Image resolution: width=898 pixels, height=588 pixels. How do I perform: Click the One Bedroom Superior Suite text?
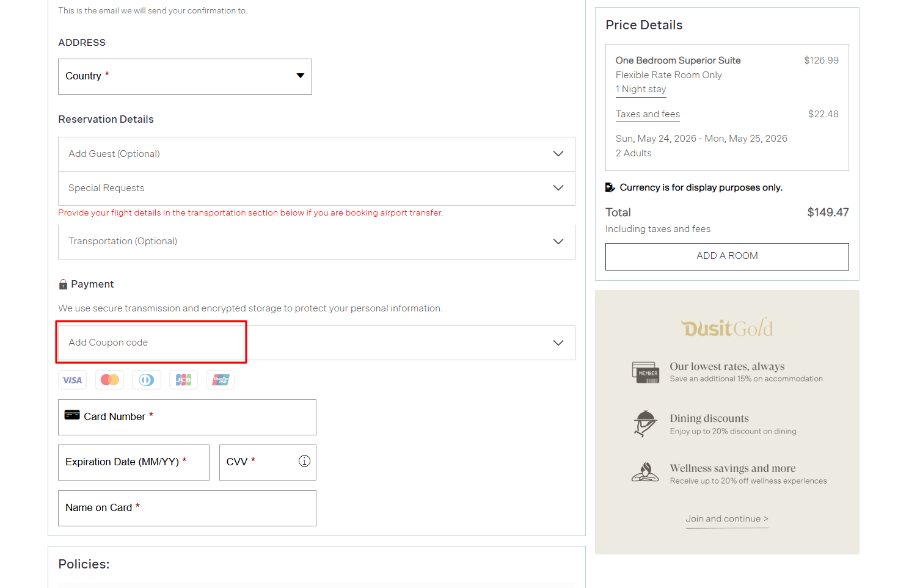coord(678,60)
